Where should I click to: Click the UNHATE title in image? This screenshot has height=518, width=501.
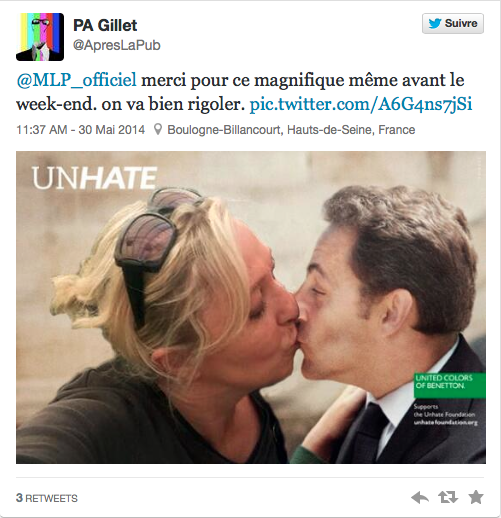pos(94,178)
